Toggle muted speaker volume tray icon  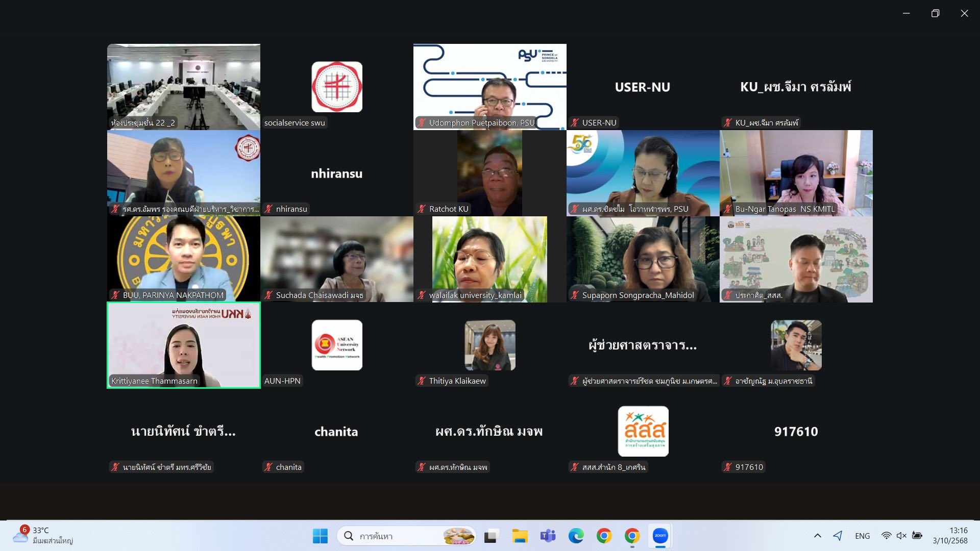tap(901, 536)
